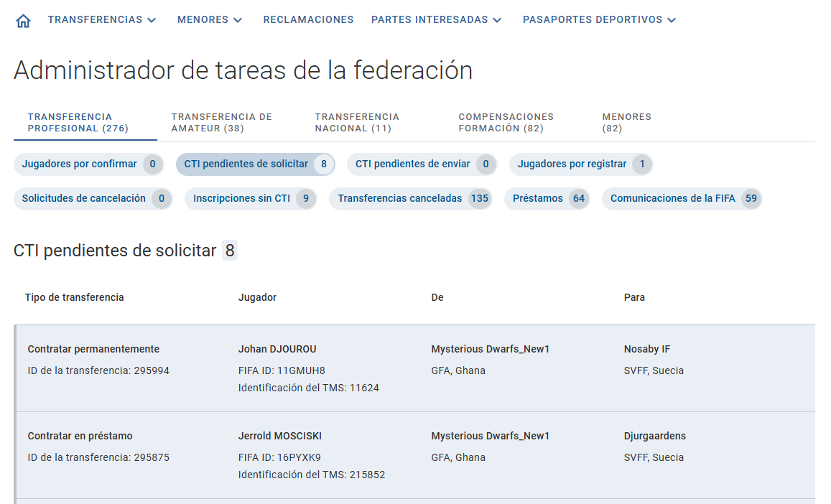This screenshot has width=831, height=504.
Task: Click transfer ID 295994
Action: (98, 370)
